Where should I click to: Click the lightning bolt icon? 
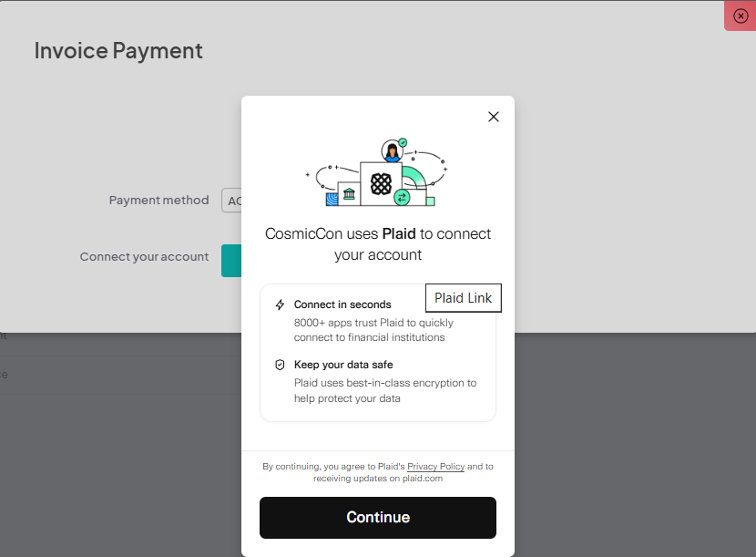(280, 304)
